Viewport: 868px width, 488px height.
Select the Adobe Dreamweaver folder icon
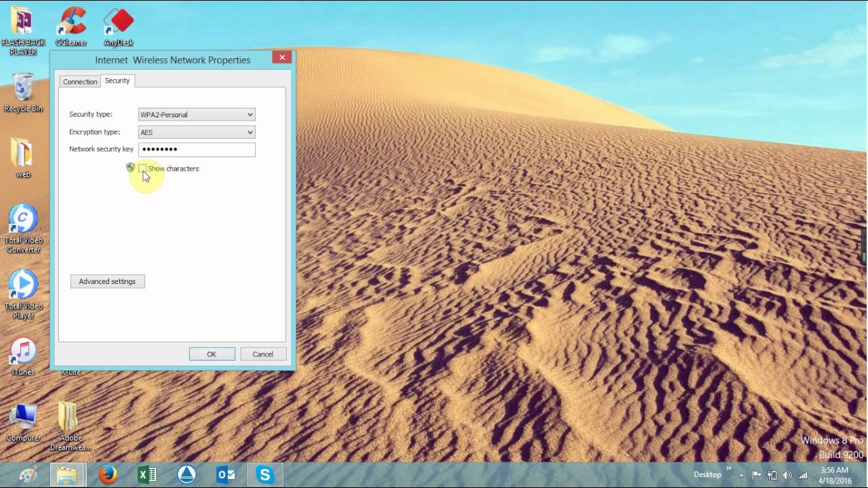pyautogui.click(x=71, y=427)
